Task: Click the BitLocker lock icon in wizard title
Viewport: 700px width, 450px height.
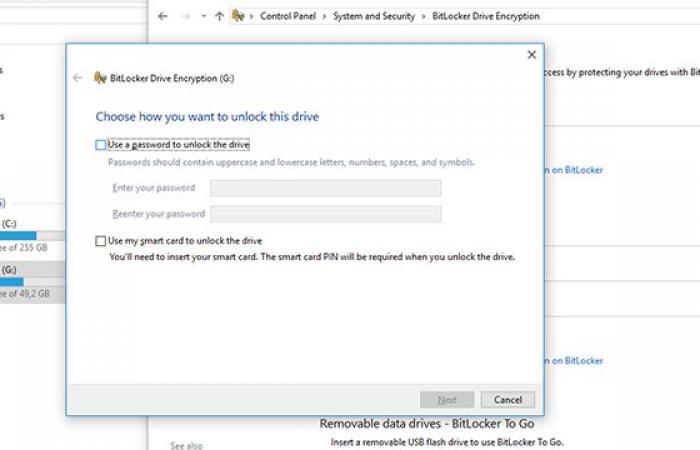Action: 99,78
